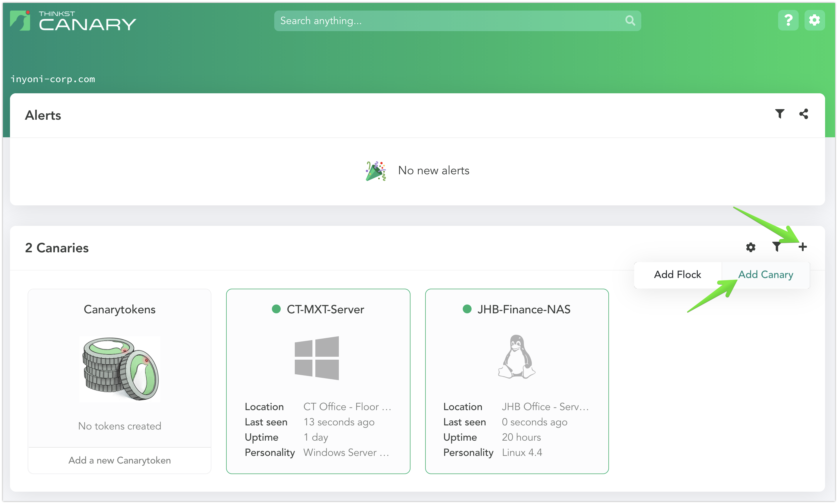Open the Canarytokens card title

coord(119,309)
